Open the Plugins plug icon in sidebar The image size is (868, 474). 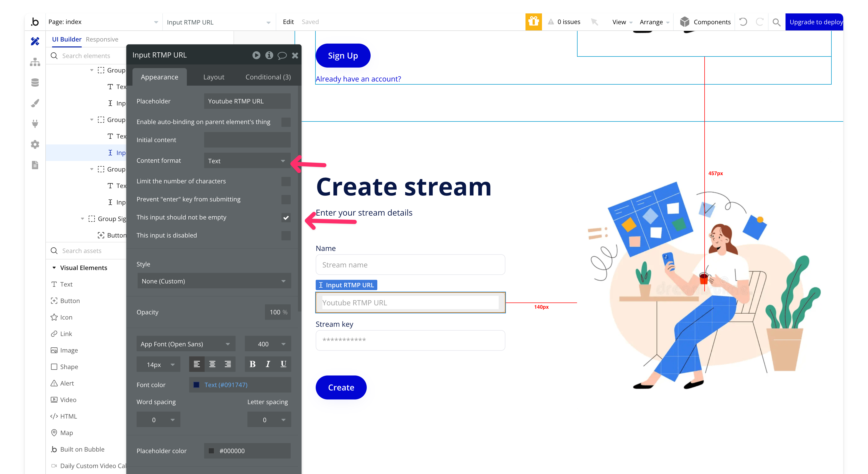tap(35, 124)
